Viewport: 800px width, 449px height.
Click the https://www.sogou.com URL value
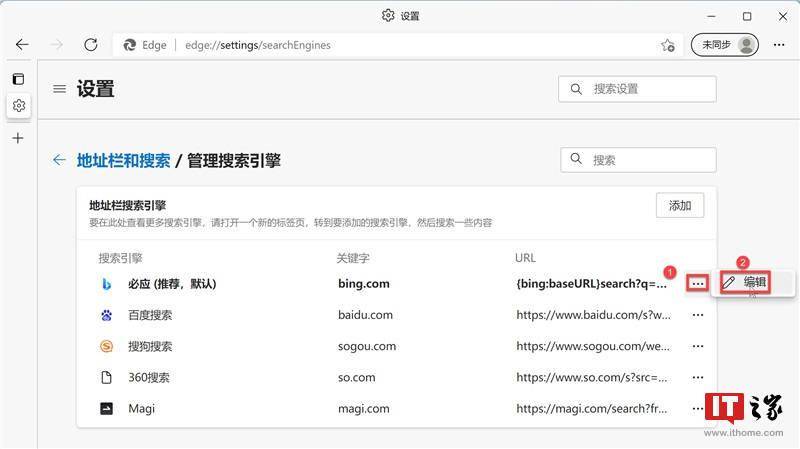click(x=593, y=346)
